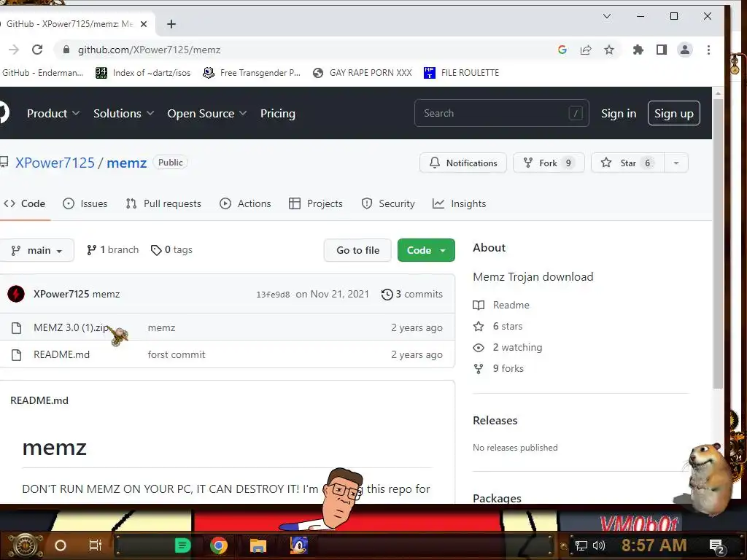This screenshot has width=747, height=560.
Task: Click Sign in
Action: [619, 113]
